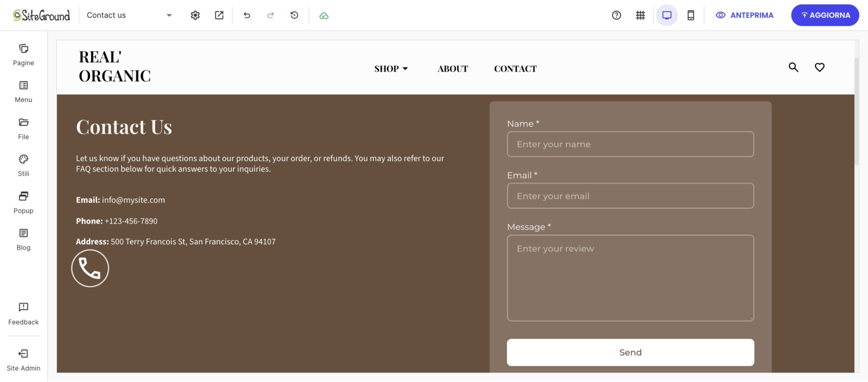Open page settings gear icon
The width and height of the screenshot is (868, 382).
[x=195, y=15]
